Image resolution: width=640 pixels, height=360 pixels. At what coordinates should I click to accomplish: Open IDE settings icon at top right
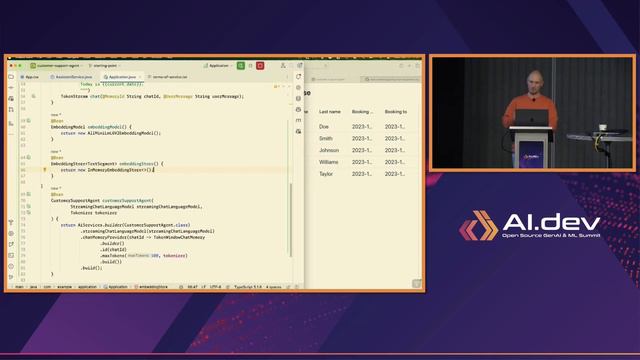pos(300,66)
